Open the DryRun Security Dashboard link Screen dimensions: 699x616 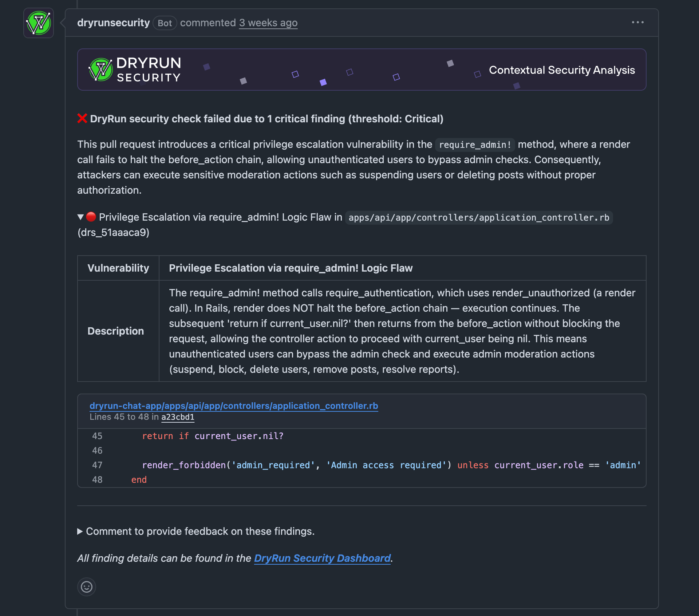322,558
